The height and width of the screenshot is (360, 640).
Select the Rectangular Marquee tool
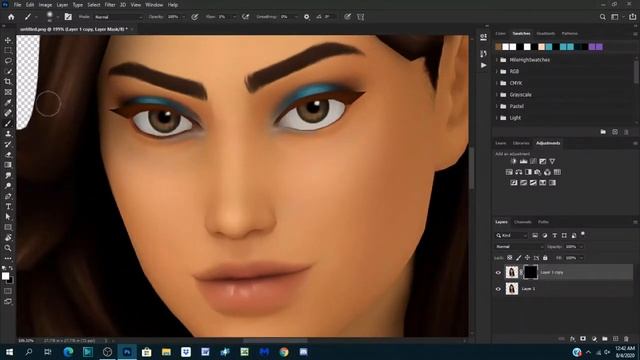click(8, 51)
